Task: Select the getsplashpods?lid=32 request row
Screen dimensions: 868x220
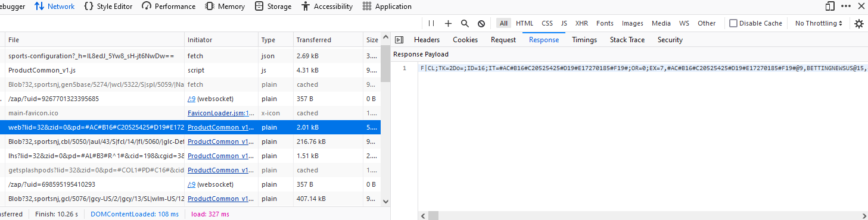Action: [x=191, y=170]
